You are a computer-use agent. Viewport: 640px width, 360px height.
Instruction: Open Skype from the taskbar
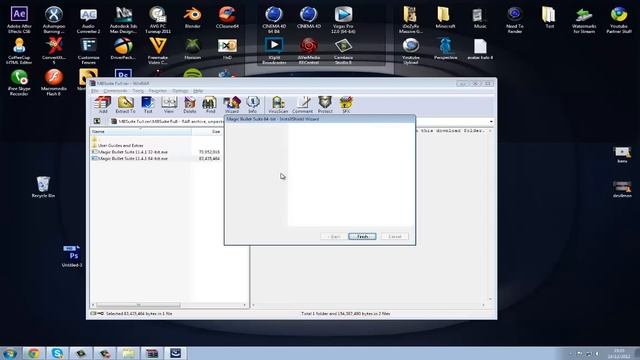57,353
